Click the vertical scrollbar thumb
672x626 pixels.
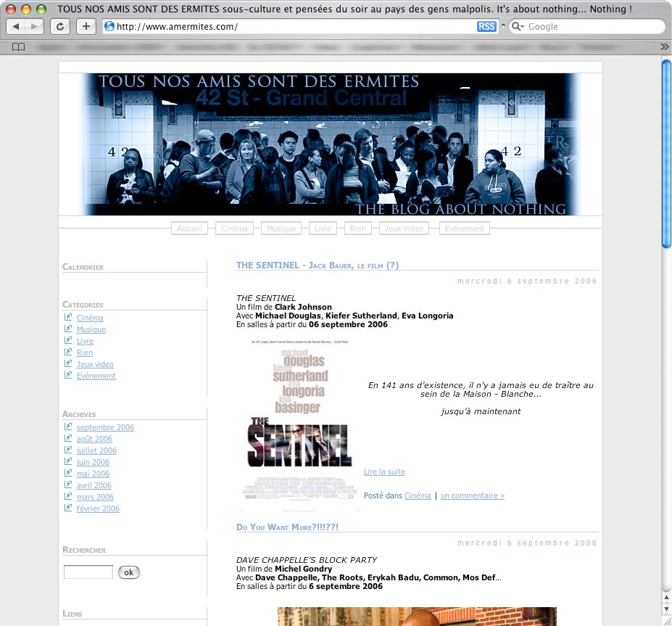click(666, 154)
